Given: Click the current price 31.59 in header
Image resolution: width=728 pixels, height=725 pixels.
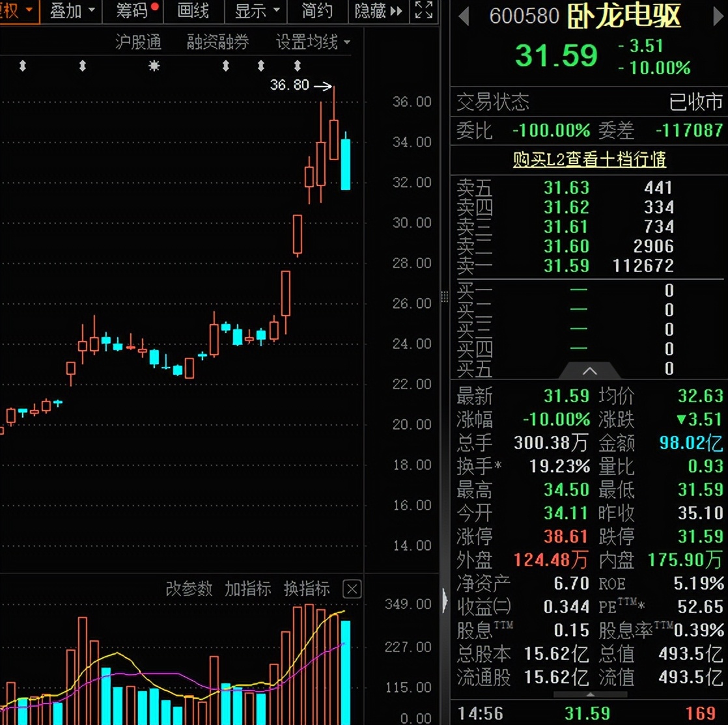Looking at the screenshot, I should [556, 56].
